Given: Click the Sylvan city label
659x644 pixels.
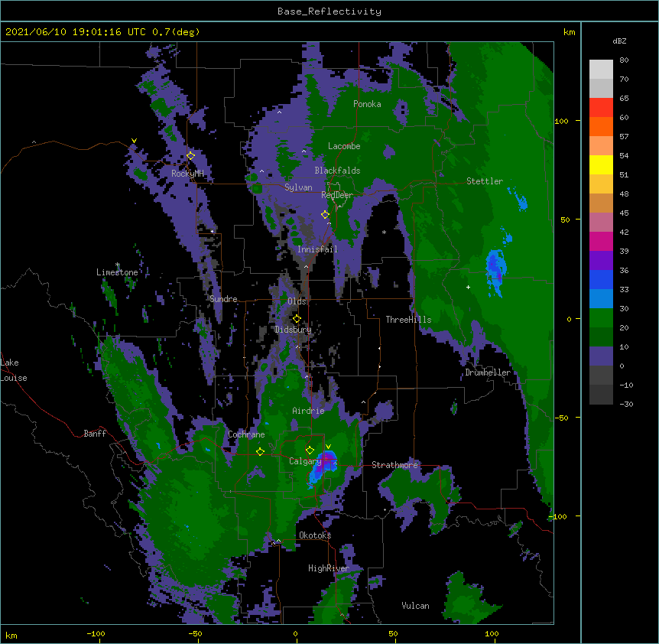Looking at the screenshot, I should tap(298, 187).
